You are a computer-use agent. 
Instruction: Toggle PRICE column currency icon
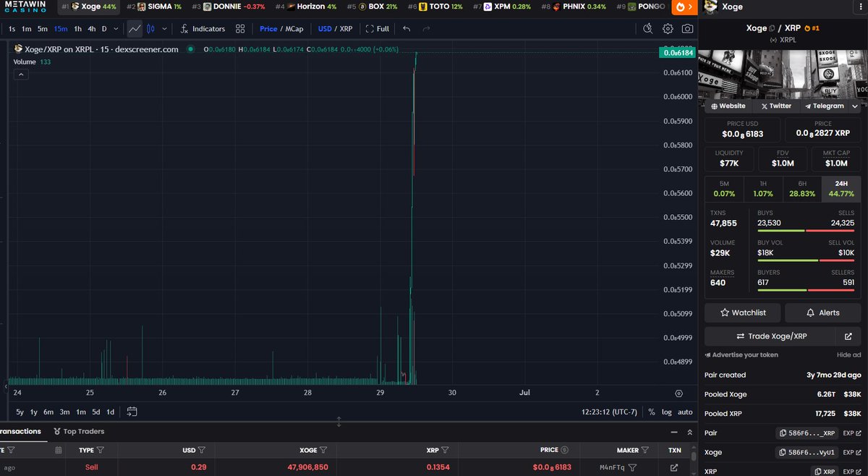[x=565, y=450]
